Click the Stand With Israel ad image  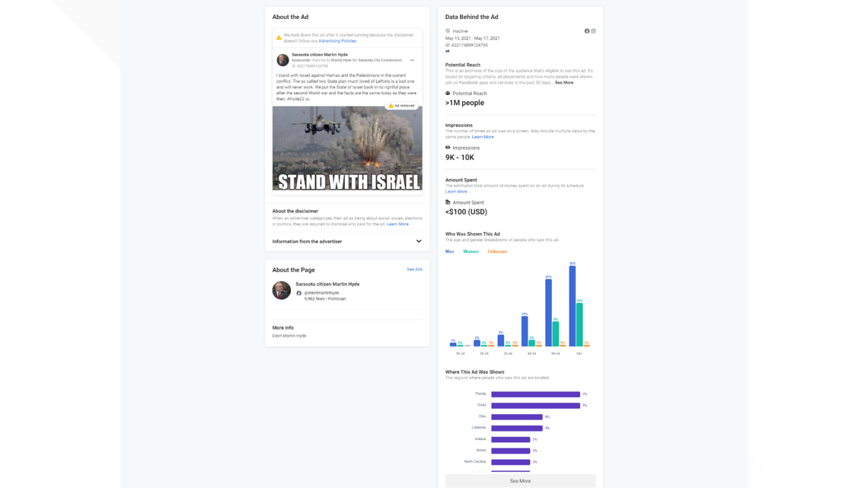point(347,148)
